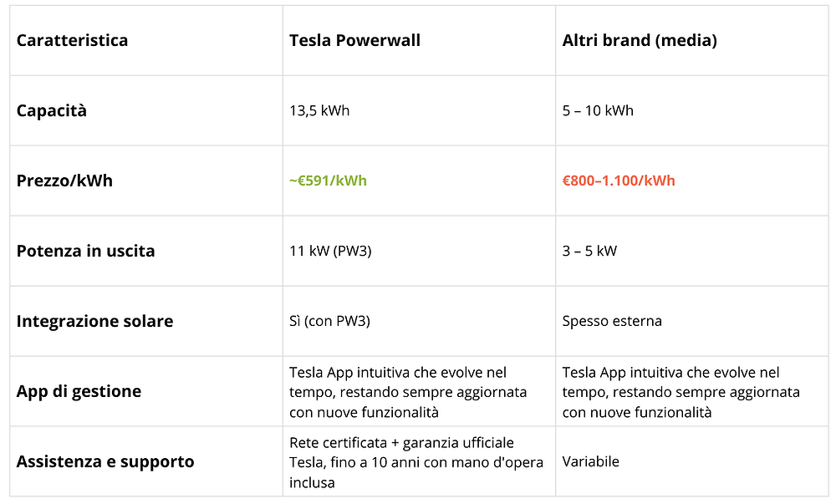Click the Caratteristica column header
The width and height of the screenshot is (836, 504).
tap(72, 40)
